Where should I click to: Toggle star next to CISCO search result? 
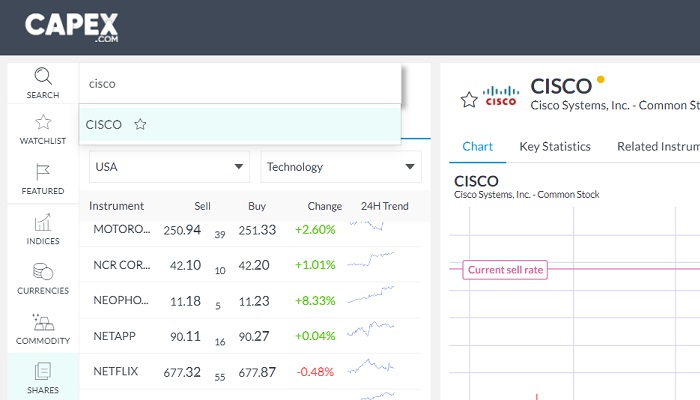point(140,124)
